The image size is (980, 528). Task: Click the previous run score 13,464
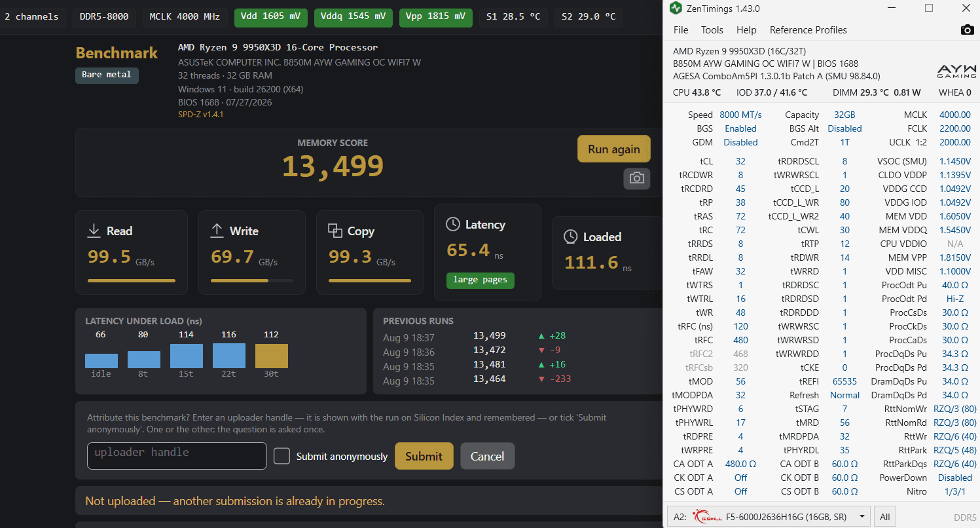[x=490, y=379]
